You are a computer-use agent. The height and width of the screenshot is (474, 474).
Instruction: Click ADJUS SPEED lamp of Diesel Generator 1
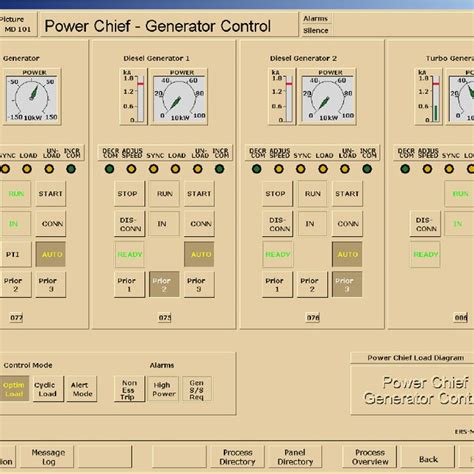pos(132,169)
